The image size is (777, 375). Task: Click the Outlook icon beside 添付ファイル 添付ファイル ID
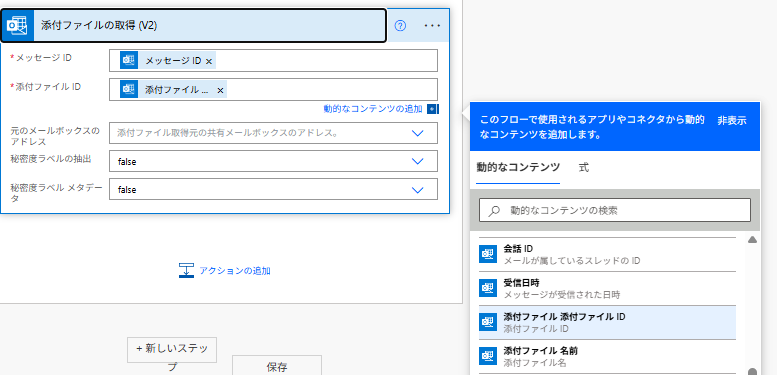488,322
